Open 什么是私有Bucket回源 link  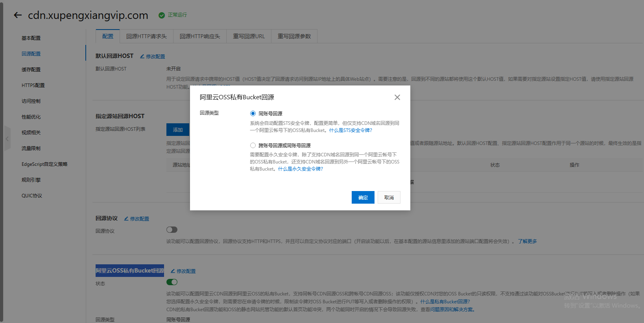click(445, 302)
